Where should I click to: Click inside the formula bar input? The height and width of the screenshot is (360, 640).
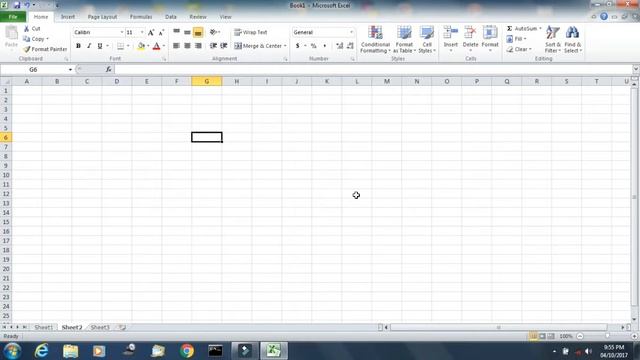373,69
